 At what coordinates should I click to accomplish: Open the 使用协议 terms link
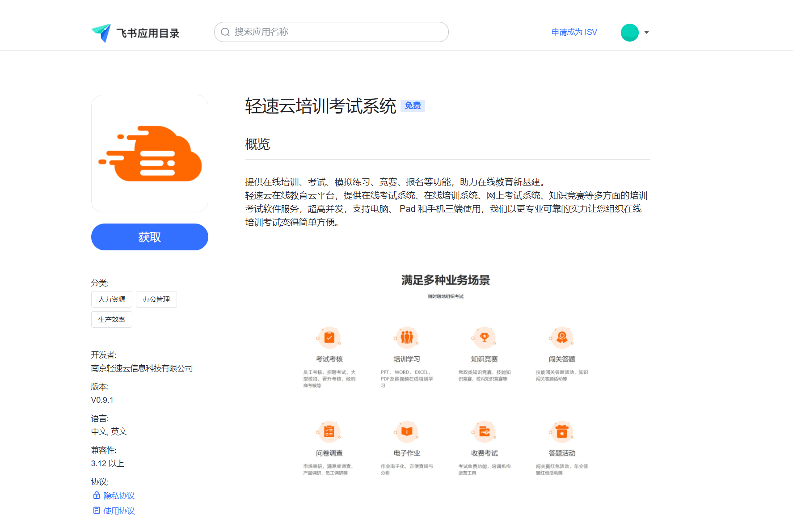[119, 511]
